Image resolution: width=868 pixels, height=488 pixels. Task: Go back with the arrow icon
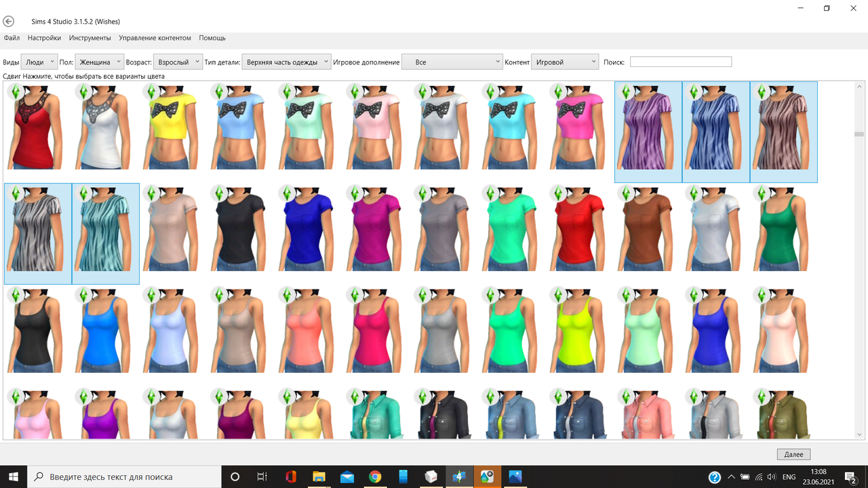(x=9, y=22)
